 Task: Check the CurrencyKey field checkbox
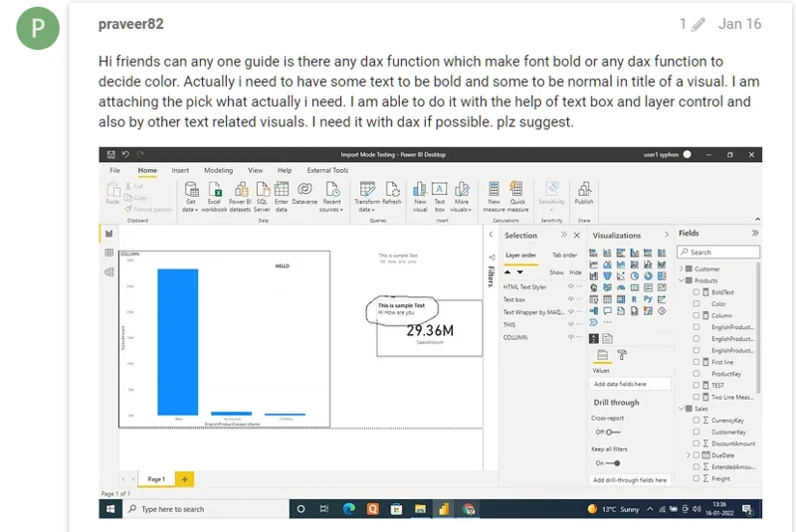coord(696,421)
